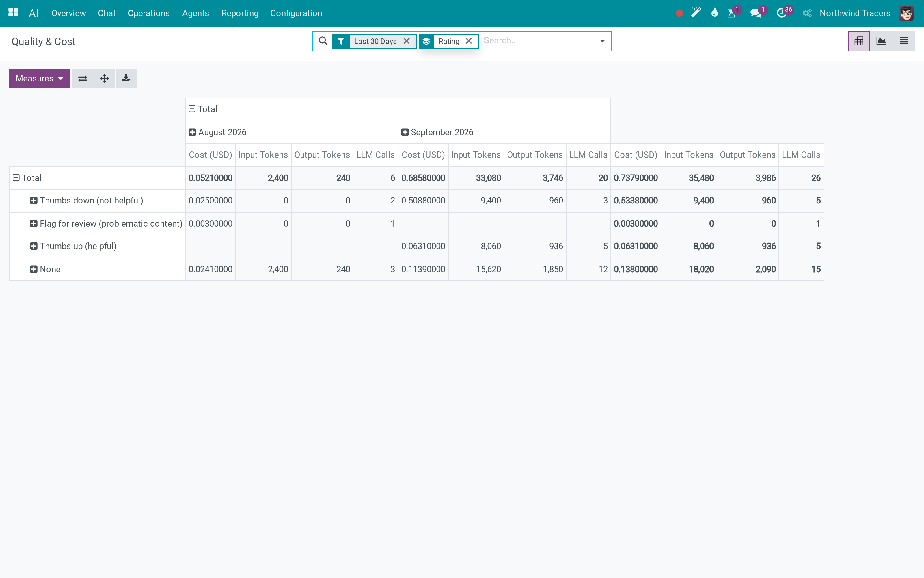
Task: Open the Reporting menu
Action: pyautogui.click(x=240, y=13)
